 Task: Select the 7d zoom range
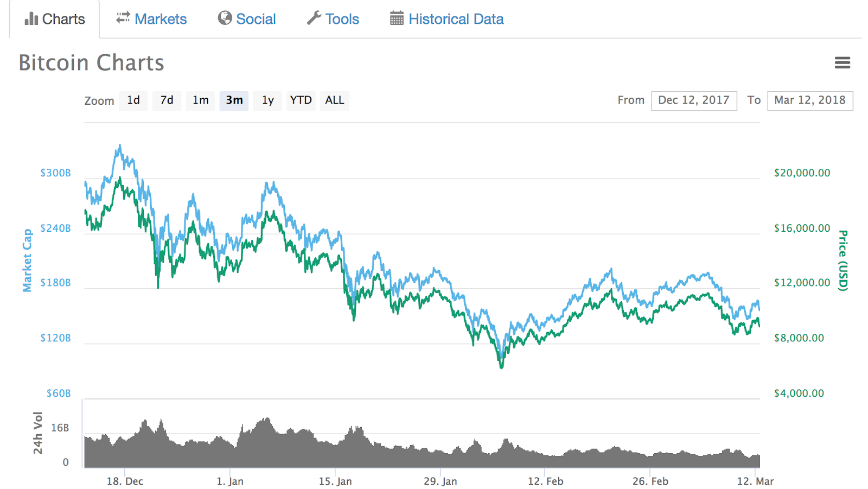167,100
